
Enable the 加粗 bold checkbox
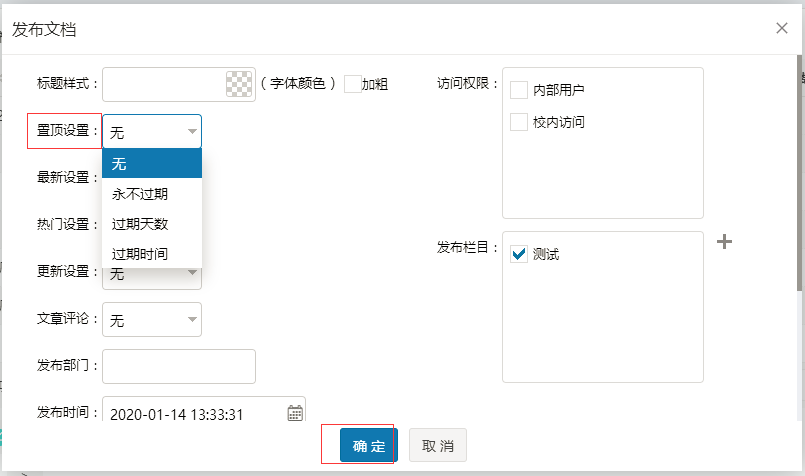[x=352, y=85]
